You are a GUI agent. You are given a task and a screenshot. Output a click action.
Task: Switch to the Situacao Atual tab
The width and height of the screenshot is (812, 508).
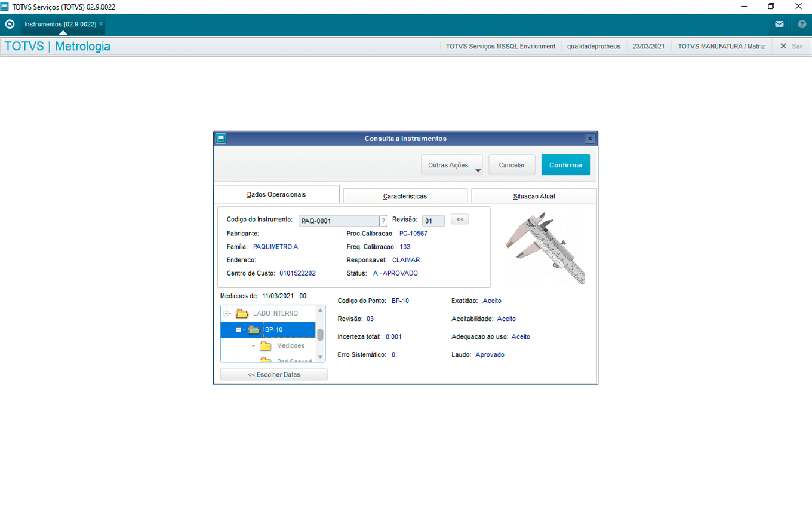pyautogui.click(x=534, y=196)
